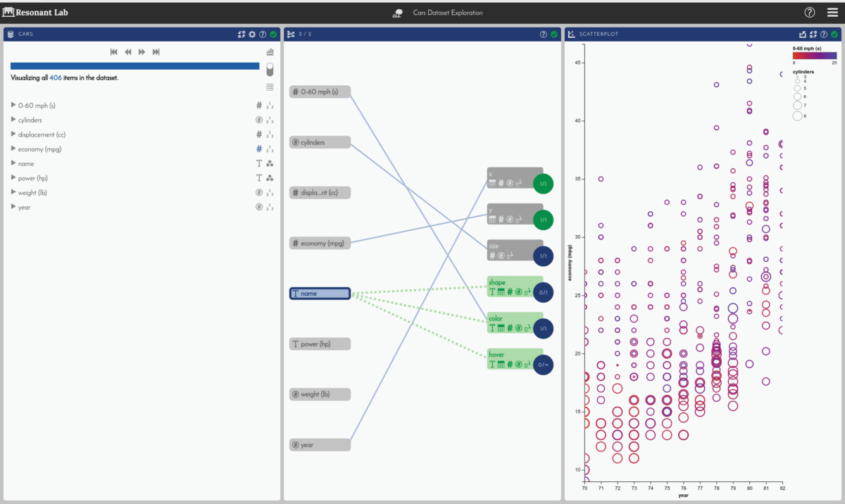Click the blue items range bar
The height and width of the screenshot is (504, 845).
click(x=134, y=66)
